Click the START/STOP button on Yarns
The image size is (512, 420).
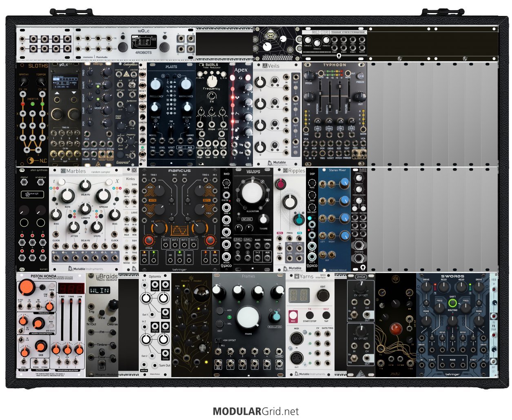(x=310, y=315)
